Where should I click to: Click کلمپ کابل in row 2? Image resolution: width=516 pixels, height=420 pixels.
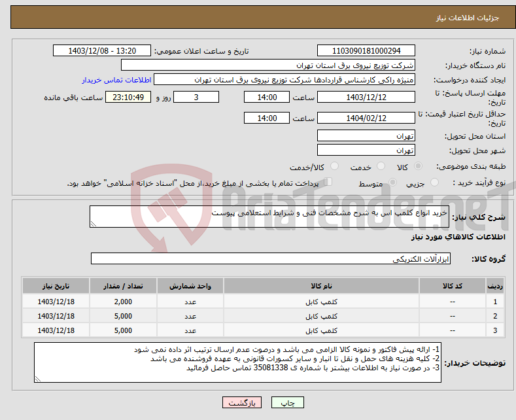coord(321,317)
